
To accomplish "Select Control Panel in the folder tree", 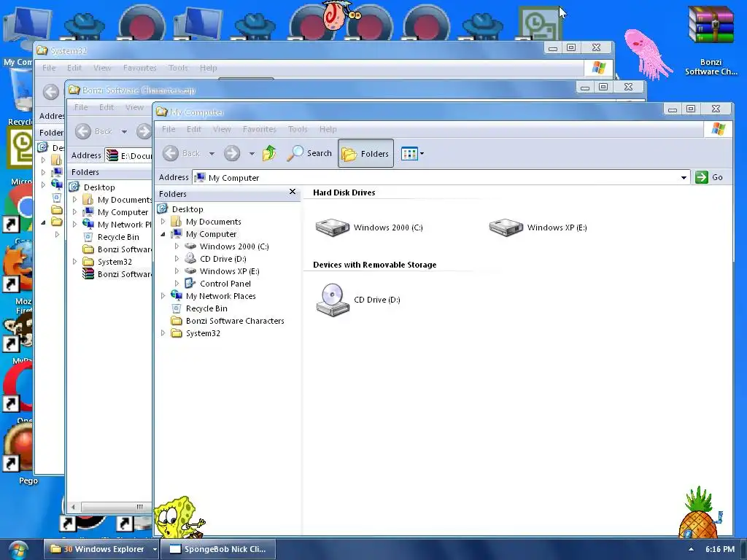I will [x=225, y=284].
